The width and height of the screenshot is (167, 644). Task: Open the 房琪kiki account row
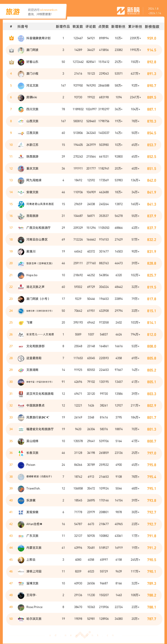click(x=84, y=97)
